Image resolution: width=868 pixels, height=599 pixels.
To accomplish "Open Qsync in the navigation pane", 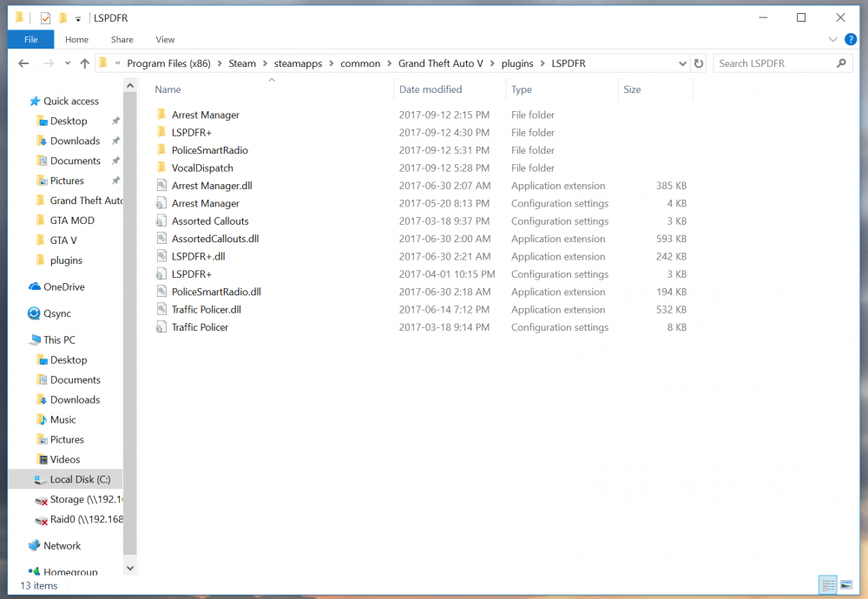I will [57, 313].
